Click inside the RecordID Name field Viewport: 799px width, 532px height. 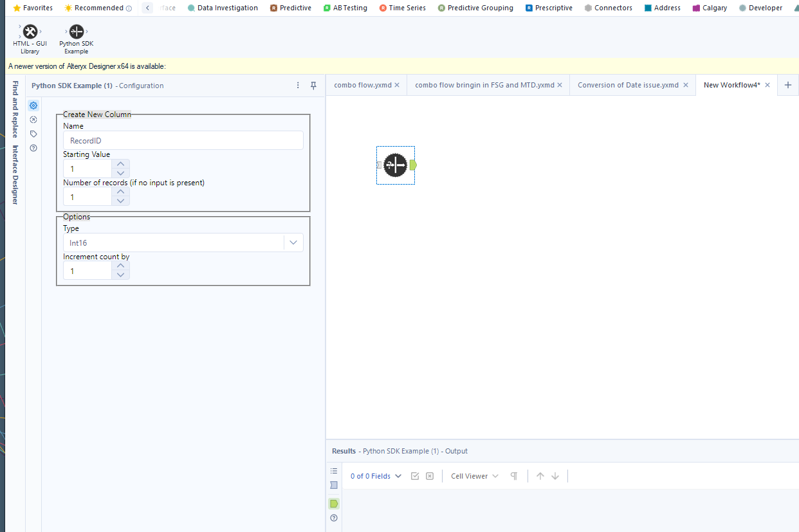(x=182, y=140)
